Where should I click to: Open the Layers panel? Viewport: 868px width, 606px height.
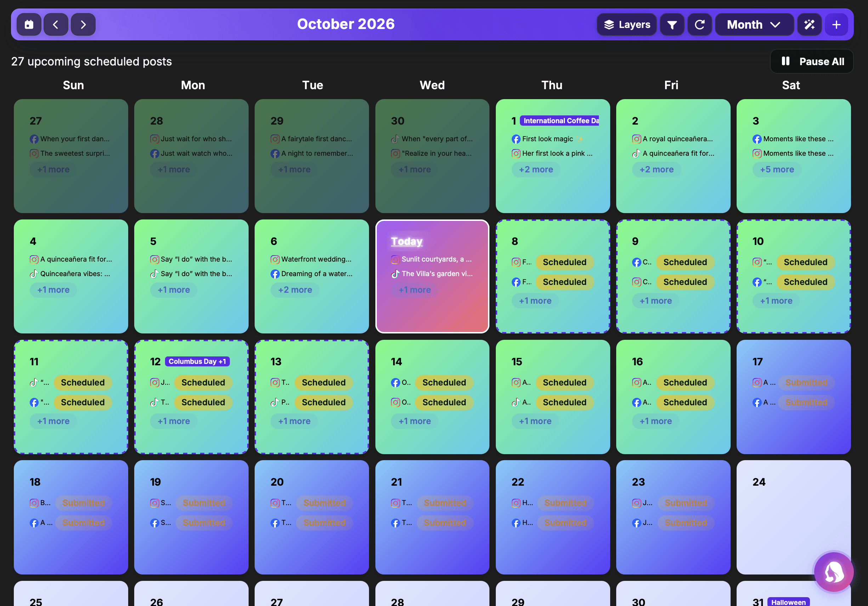pyautogui.click(x=627, y=24)
